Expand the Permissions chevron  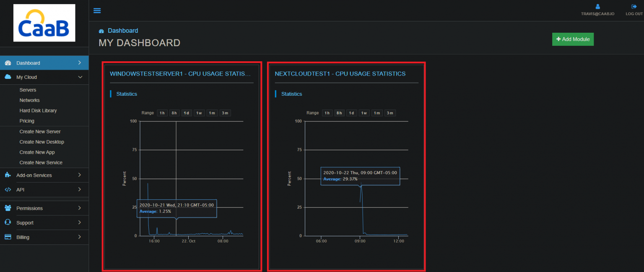click(x=80, y=208)
